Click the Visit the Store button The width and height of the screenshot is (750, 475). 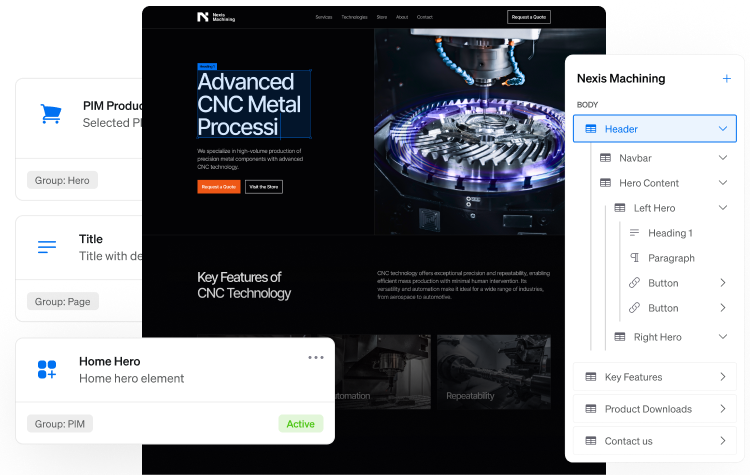point(264,187)
